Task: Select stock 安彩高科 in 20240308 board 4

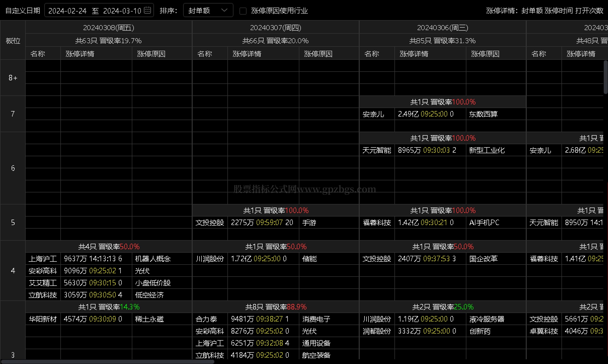Action: (x=43, y=271)
